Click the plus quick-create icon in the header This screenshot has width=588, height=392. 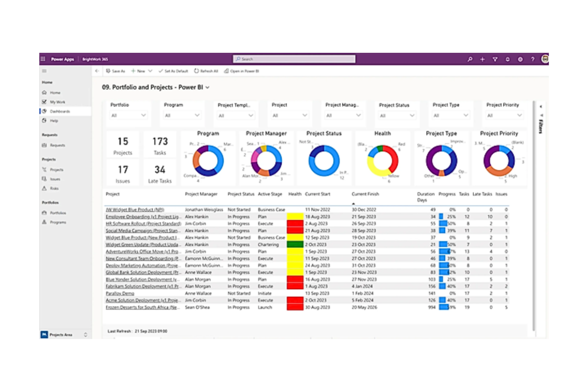[482, 59]
